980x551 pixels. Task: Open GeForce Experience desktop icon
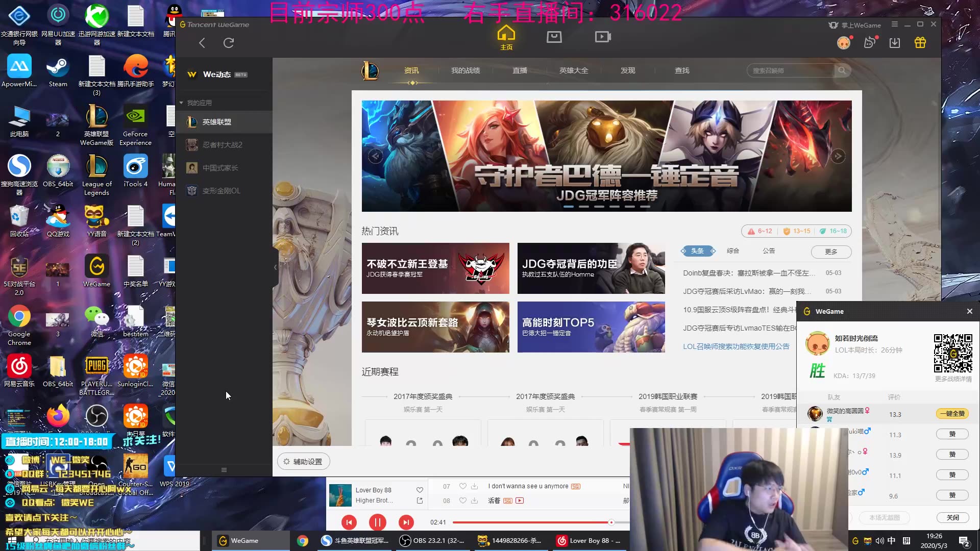[x=135, y=126]
